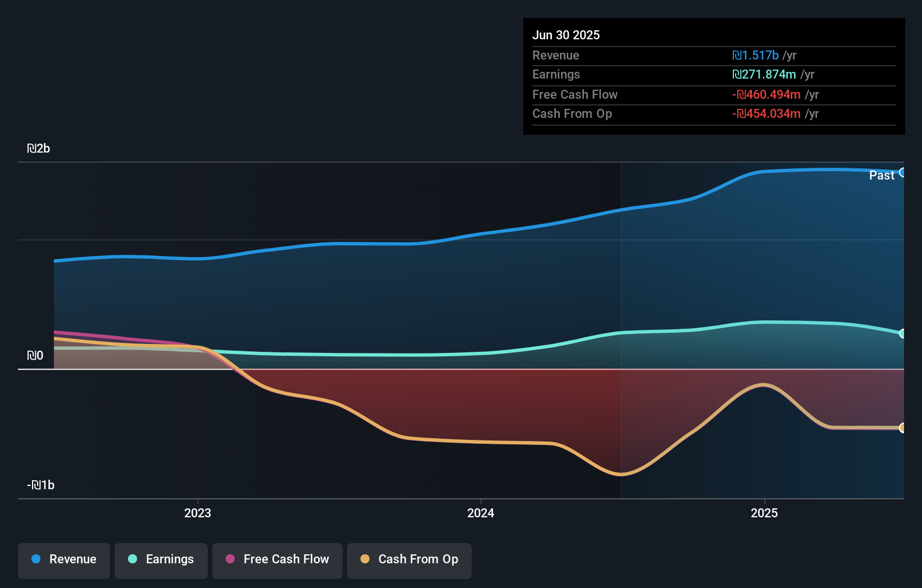This screenshot has height=588, width=922.
Task: Click the blue Revenue legend dot
Action: click(x=36, y=559)
